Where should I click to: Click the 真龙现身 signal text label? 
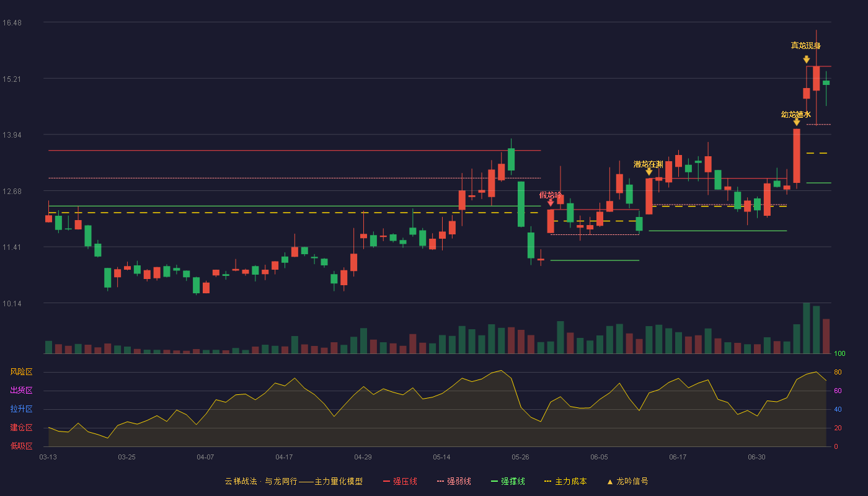(x=806, y=45)
